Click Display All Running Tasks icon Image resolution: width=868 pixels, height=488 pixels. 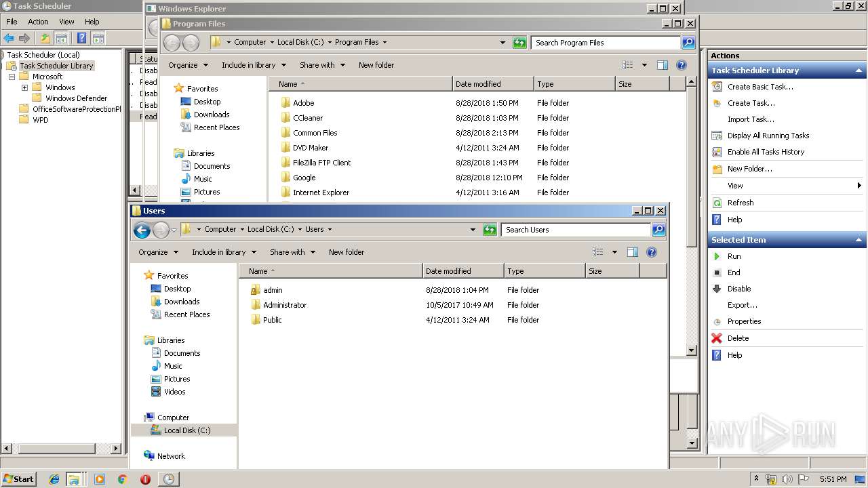[x=717, y=136]
